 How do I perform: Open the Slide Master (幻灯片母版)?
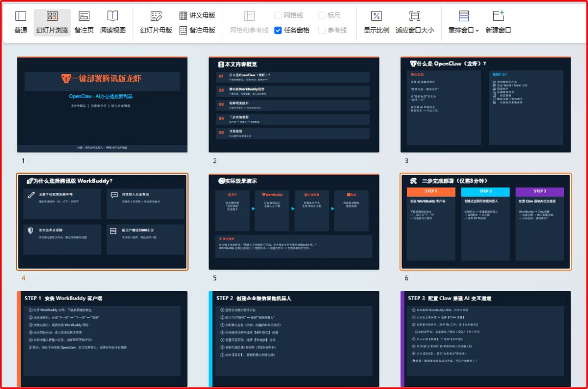coord(156,22)
